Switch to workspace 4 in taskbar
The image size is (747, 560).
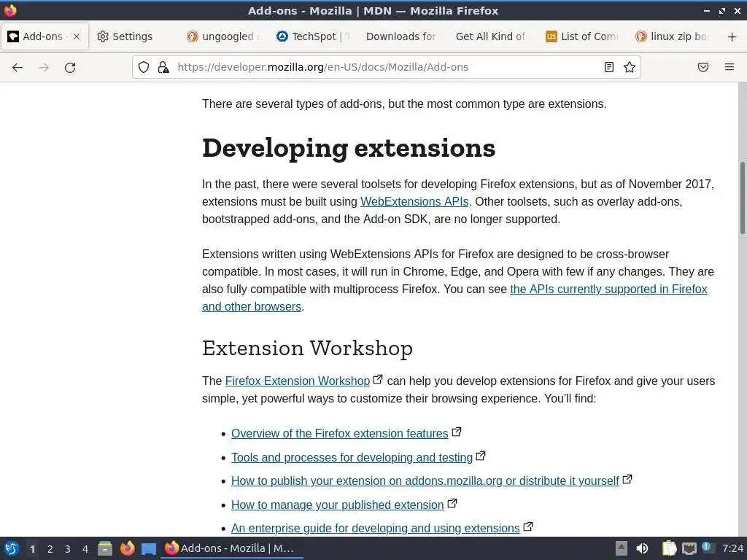coord(85,549)
